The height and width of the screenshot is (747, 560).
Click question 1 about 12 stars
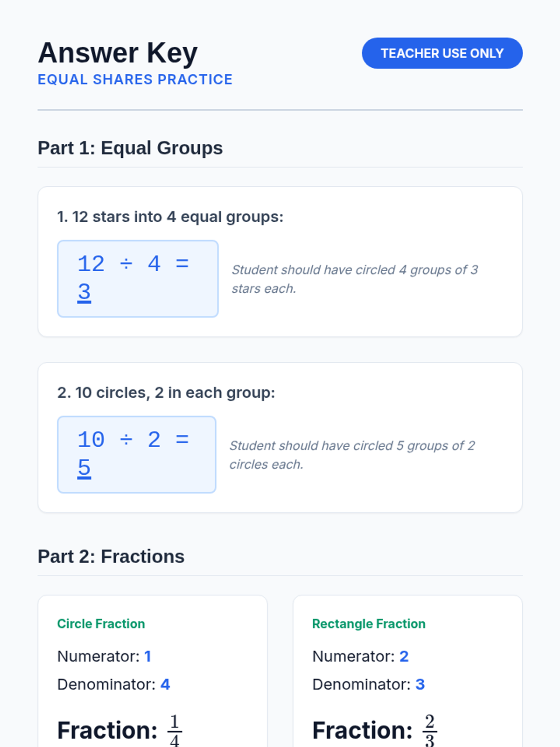coord(170,217)
